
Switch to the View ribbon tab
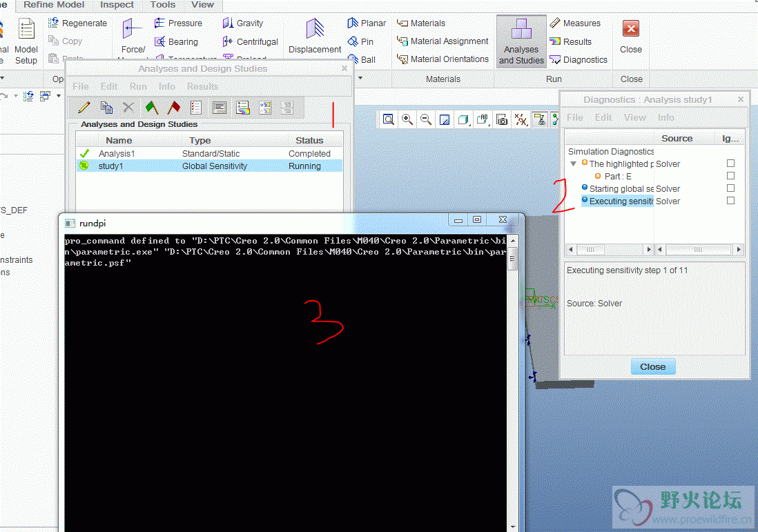pyautogui.click(x=202, y=5)
